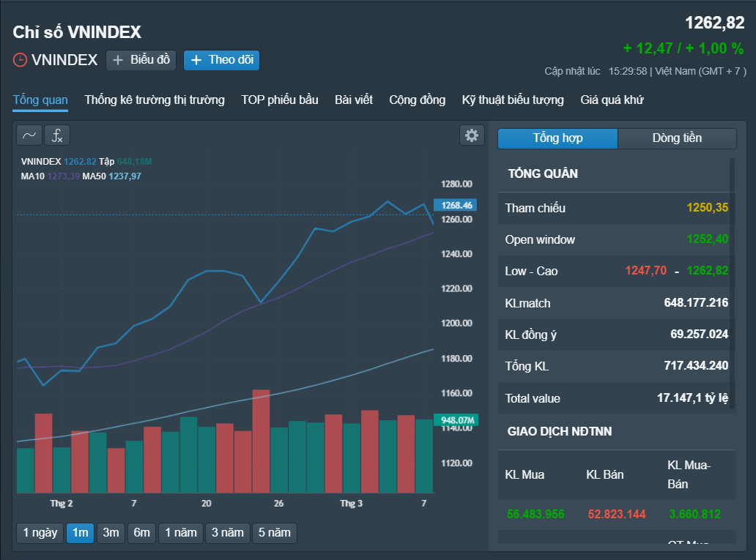Switch to the Dòng tiền tab
The height and width of the screenshot is (560, 756).
click(677, 138)
